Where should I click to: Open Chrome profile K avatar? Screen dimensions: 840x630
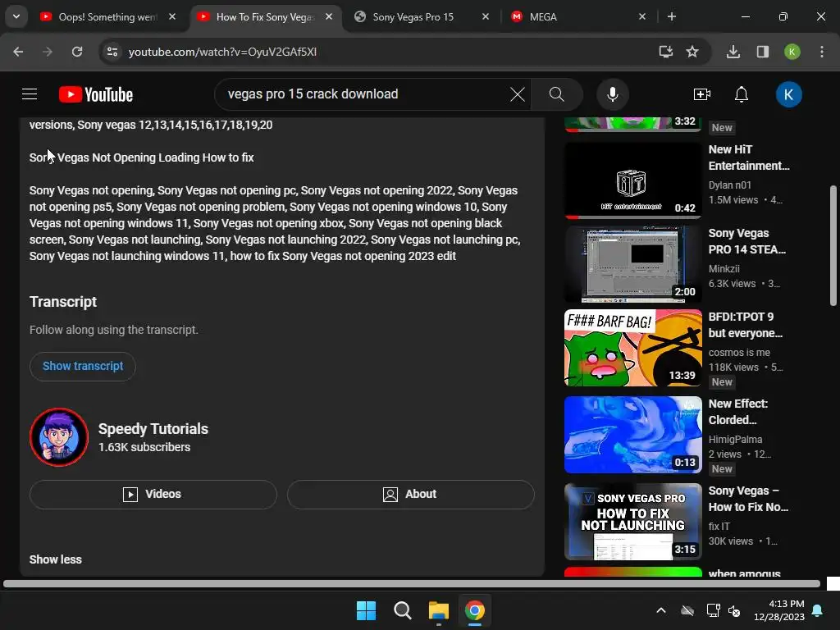(x=792, y=52)
